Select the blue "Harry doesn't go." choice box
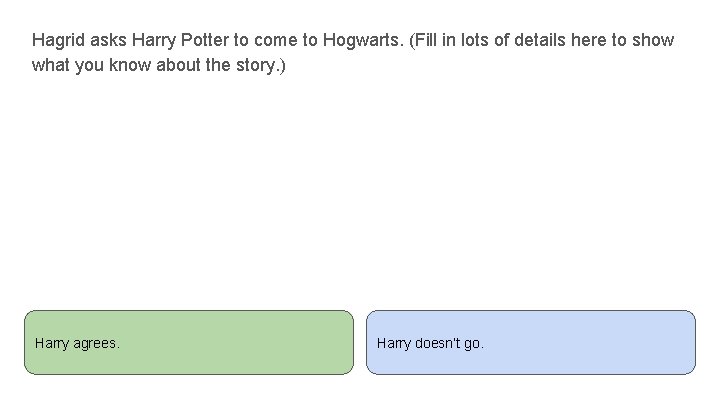This screenshot has height=405, width=720. coord(530,342)
